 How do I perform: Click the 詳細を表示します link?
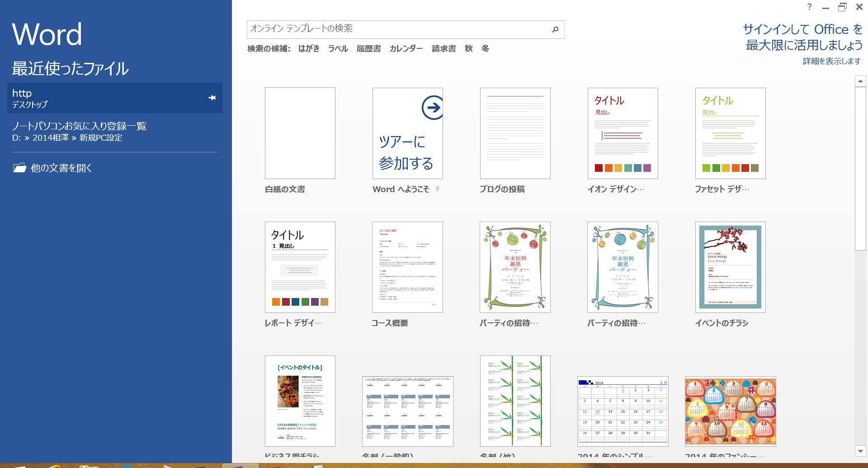click(x=832, y=61)
